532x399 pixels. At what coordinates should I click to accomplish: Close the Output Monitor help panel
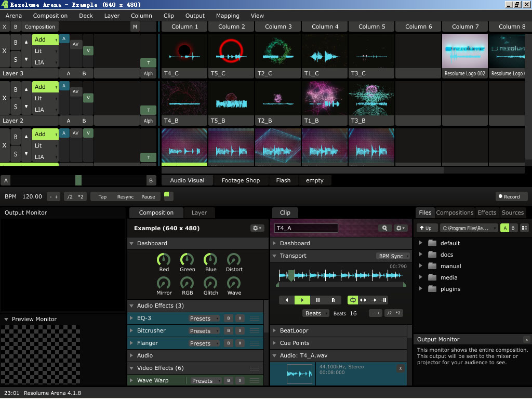pyautogui.click(x=527, y=340)
